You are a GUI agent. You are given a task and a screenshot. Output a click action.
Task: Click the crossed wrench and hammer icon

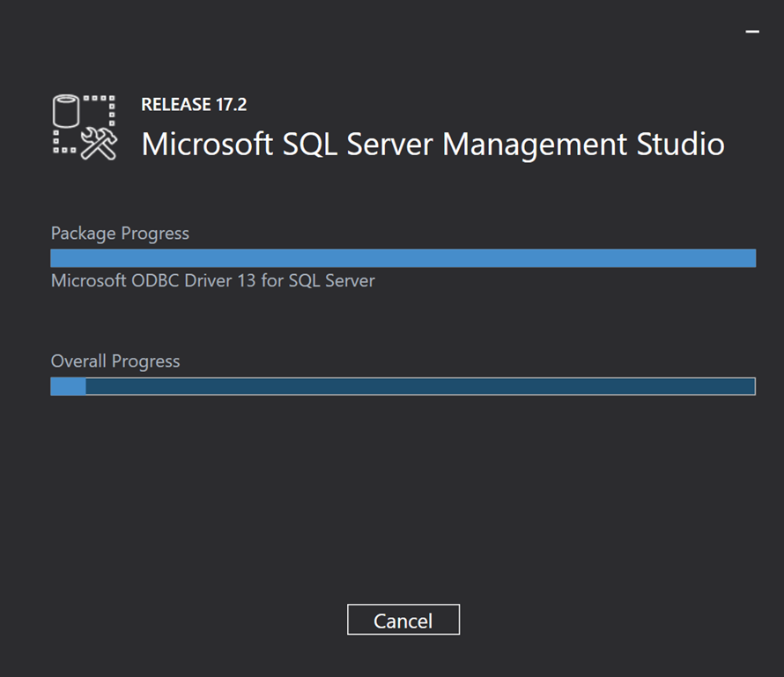coord(100,143)
